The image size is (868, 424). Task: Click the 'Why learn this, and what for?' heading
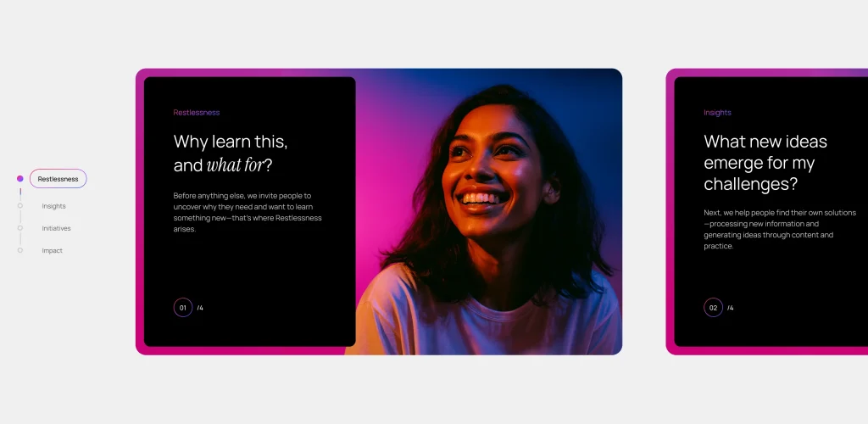(230, 153)
